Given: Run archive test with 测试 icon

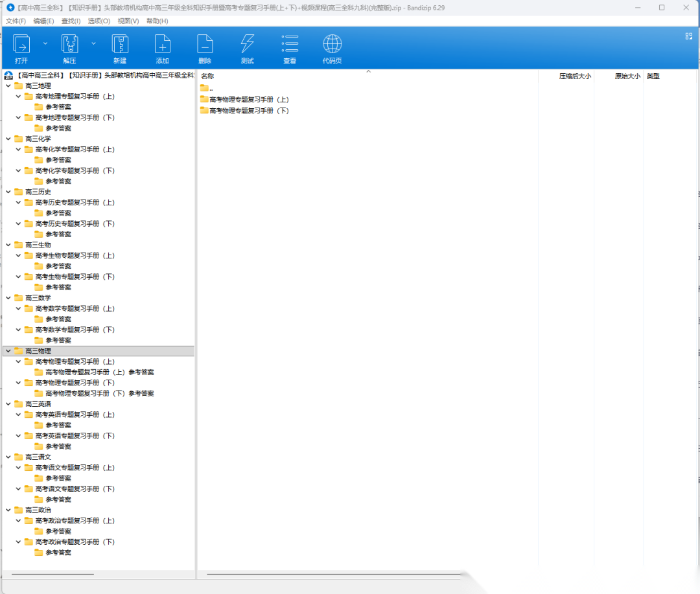Looking at the screenshot, I should 247,45.
